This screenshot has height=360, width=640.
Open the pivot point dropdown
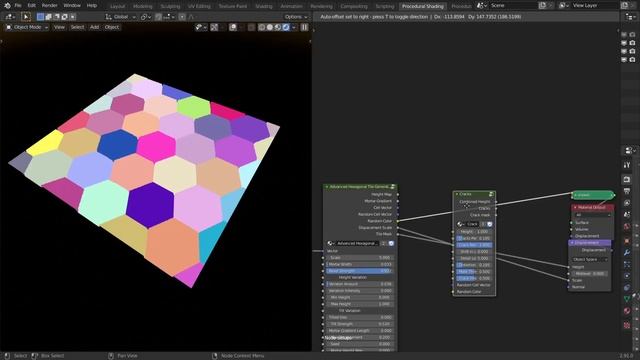pos(146,17)
